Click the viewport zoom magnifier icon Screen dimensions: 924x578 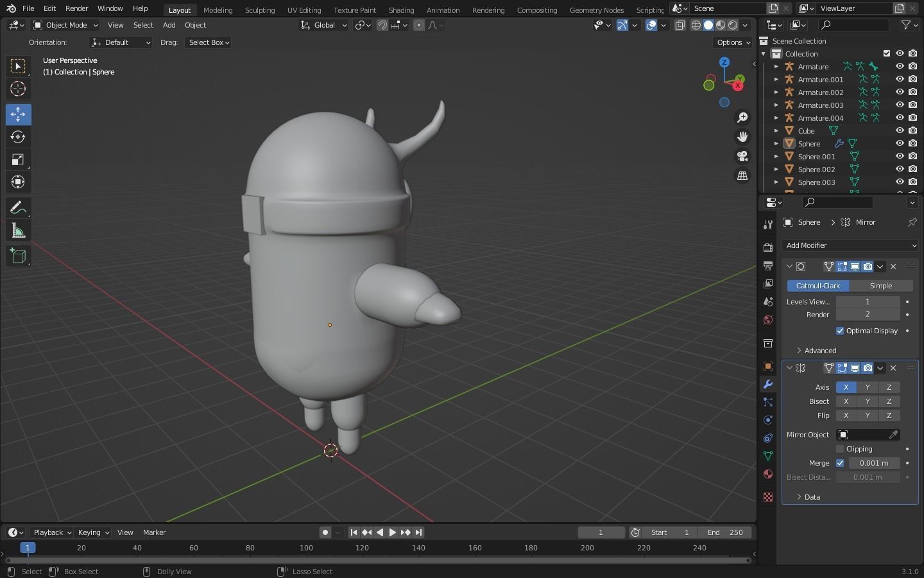(742, 118)
